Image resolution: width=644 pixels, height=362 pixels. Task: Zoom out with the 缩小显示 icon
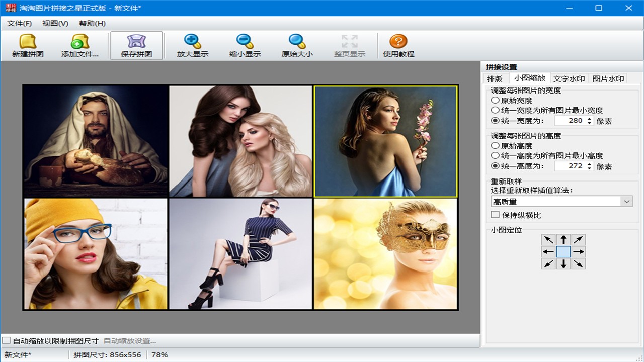tap(245, 42)
